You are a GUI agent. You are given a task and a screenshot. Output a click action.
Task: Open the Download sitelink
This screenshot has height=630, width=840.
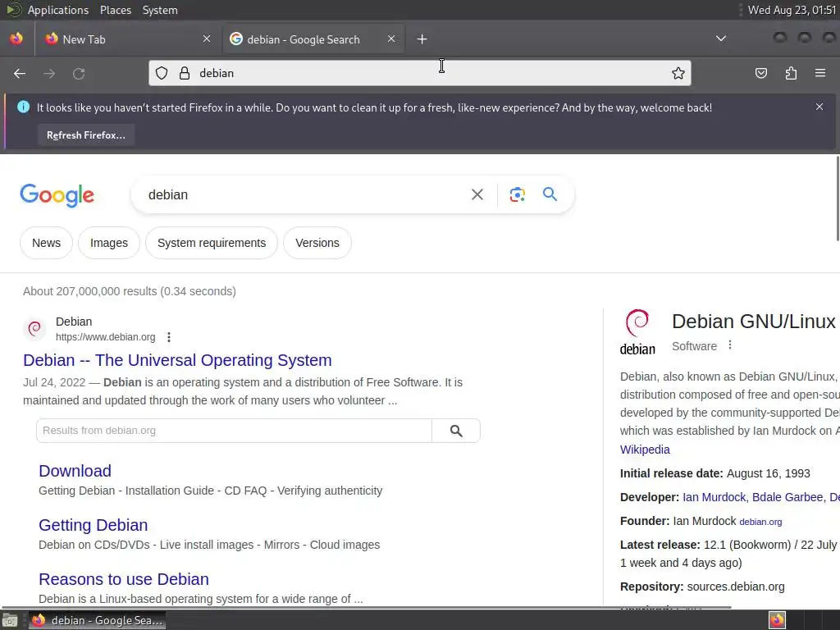click(x=75, y=471)
